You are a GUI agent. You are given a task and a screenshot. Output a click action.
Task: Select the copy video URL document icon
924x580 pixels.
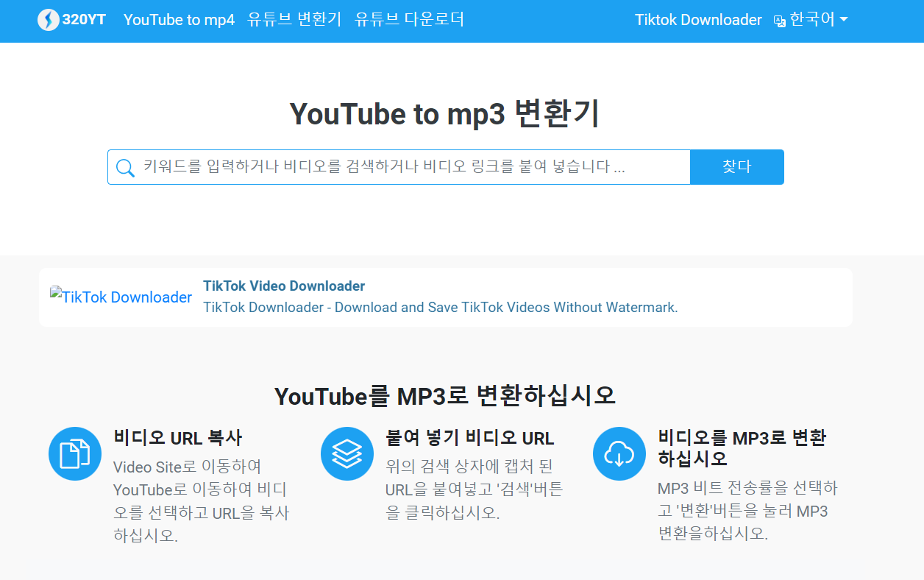click(74, 453)
